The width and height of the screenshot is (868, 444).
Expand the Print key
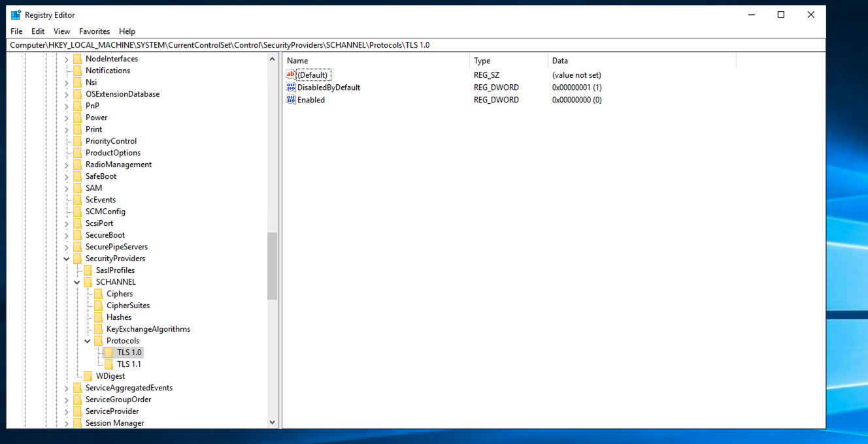[67, 130]
